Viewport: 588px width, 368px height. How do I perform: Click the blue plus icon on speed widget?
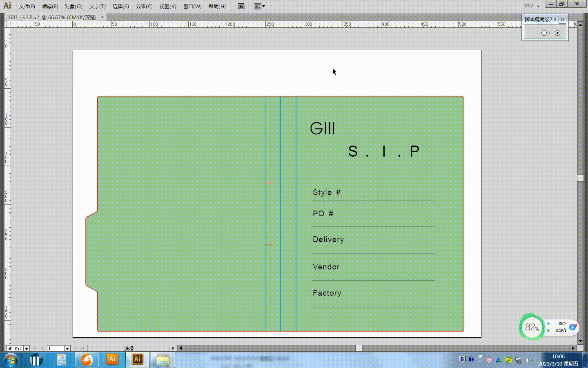click(573, 327)
